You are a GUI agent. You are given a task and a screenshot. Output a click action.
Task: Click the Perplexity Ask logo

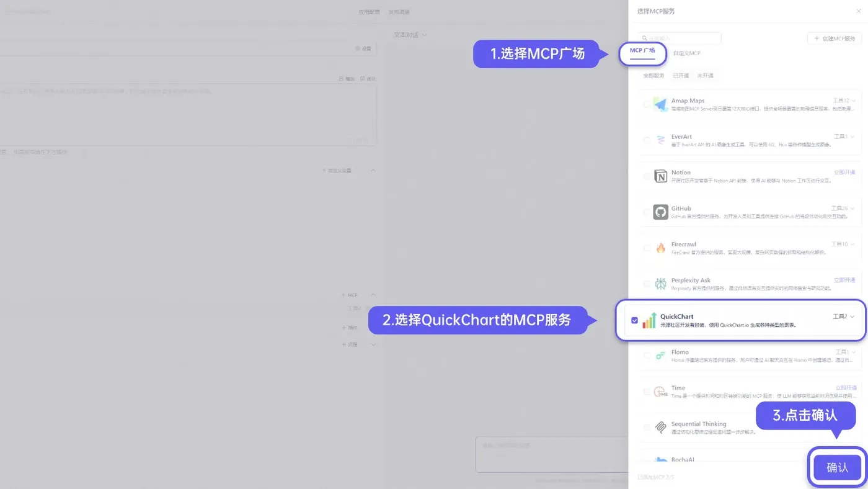click(x=660, y=284)
